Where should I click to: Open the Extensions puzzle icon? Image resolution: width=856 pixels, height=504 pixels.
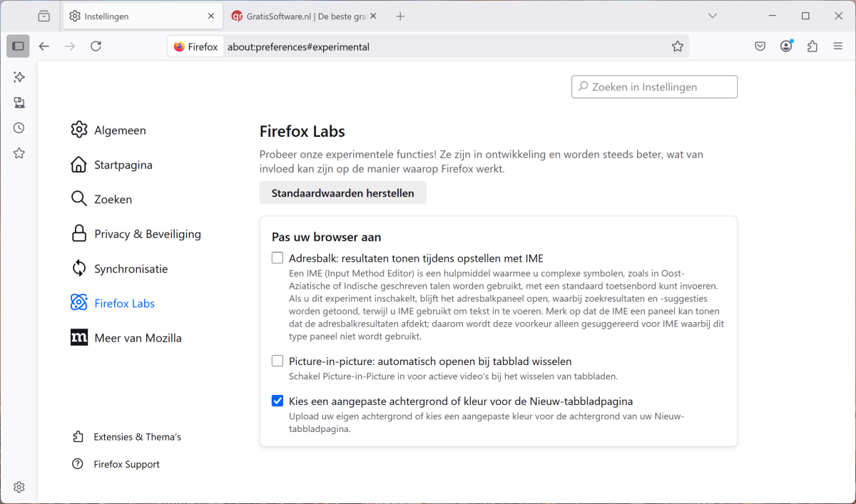[x=812, y=46]
